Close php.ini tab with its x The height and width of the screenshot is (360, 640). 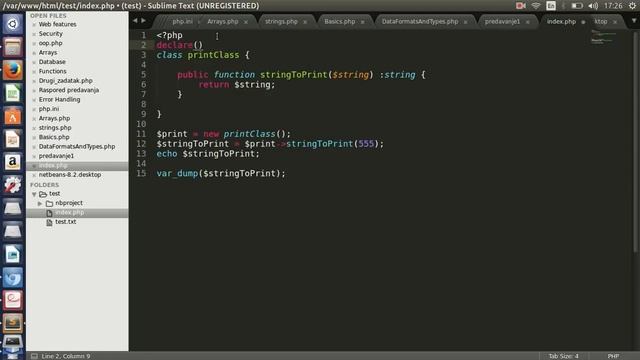[199, 22]
